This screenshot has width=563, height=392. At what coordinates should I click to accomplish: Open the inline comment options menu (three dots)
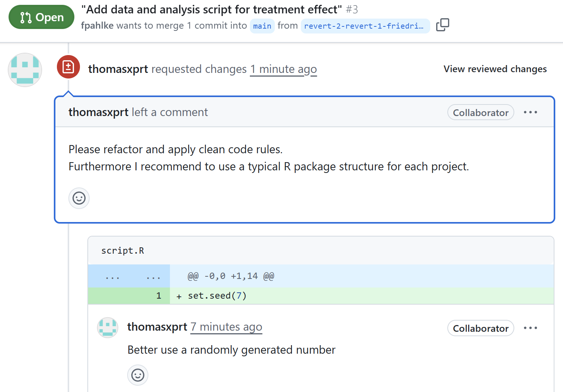click(530, 328)
